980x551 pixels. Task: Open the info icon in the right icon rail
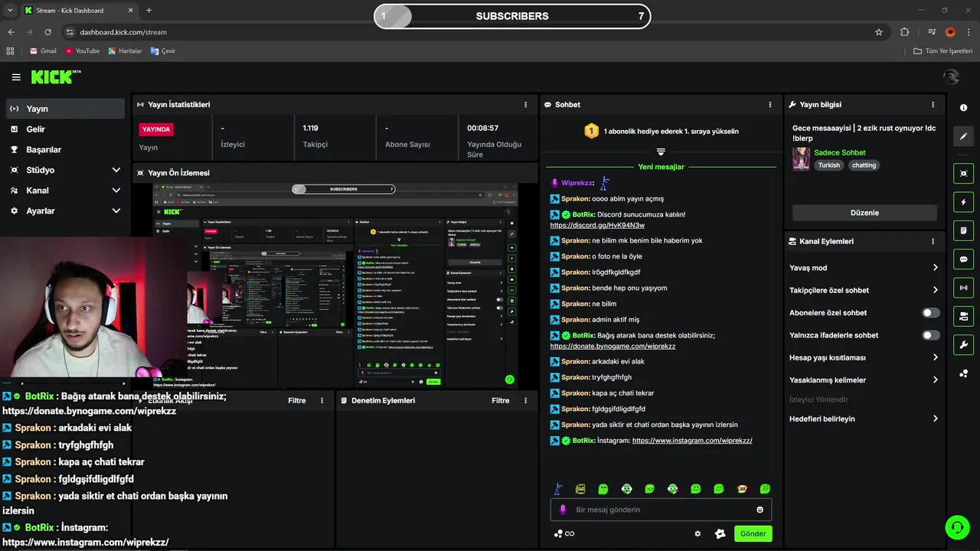click(963, 108)
